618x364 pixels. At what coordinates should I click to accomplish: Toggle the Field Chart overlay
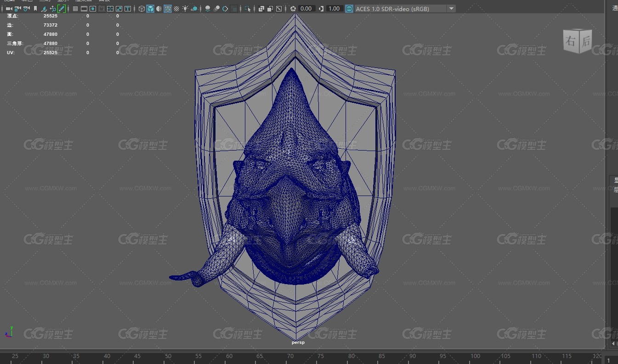click(110, 9)
